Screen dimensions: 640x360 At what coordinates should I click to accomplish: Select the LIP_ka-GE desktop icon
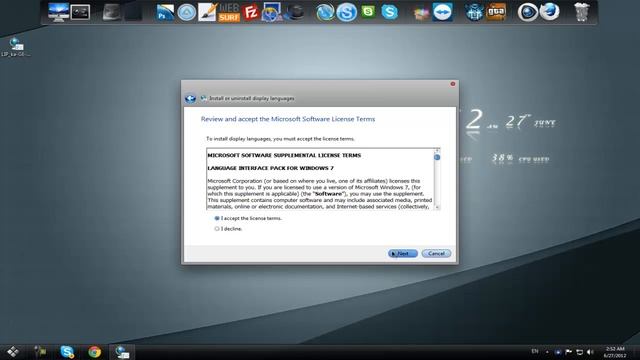coord(16,47)
